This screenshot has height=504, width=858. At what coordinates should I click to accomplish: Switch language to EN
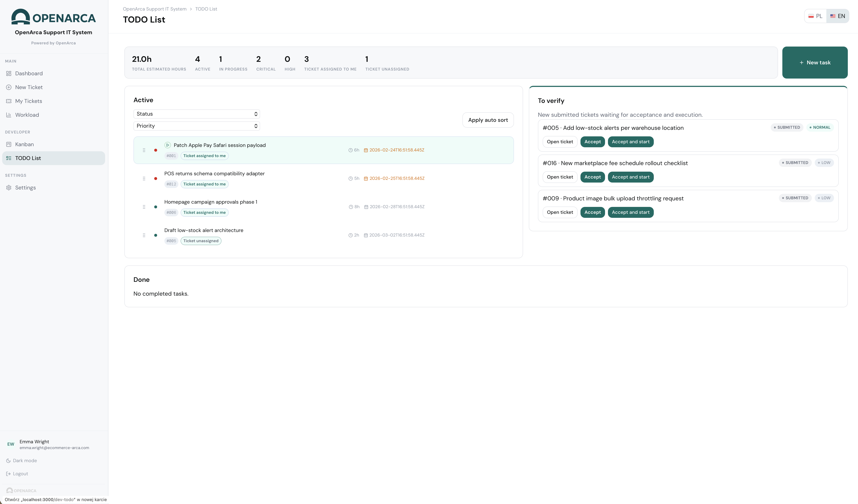click(838, 16)
